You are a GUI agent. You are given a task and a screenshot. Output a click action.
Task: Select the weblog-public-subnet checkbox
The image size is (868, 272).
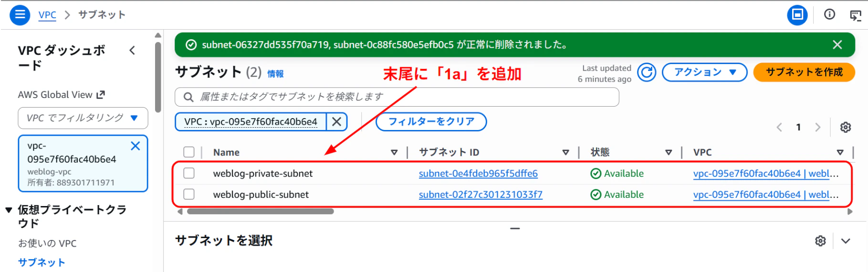(189, 194)
